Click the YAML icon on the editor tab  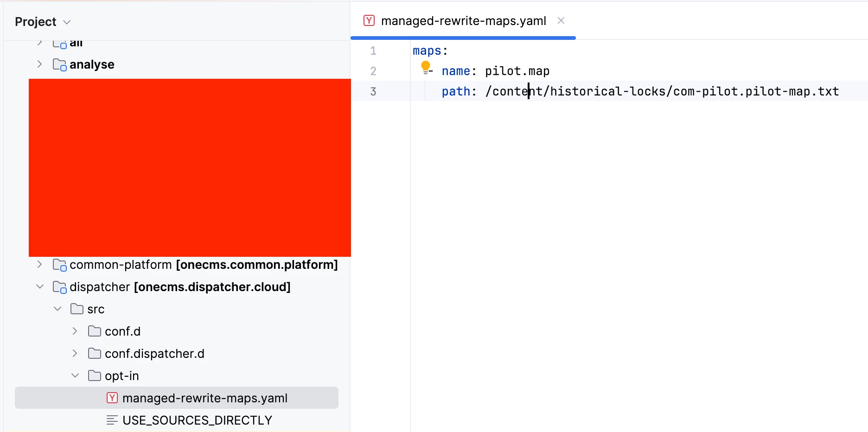369,20
